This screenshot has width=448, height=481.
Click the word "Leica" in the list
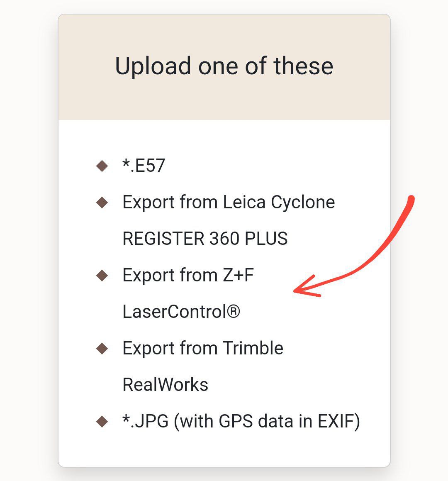click(244, 203)
